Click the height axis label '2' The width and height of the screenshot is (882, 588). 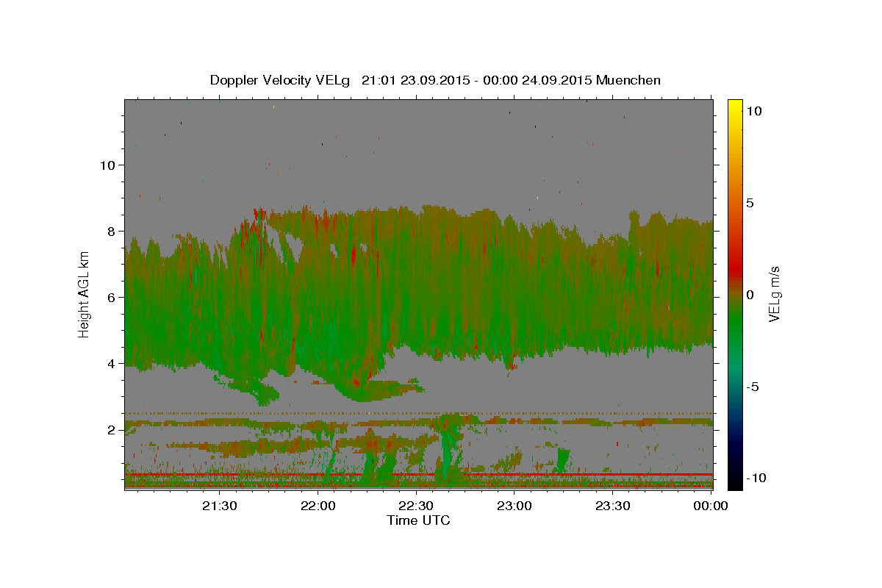(x=110, y=429)
